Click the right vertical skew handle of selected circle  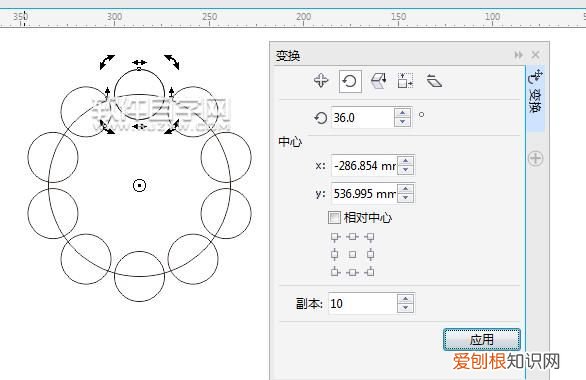pos(172,95)
